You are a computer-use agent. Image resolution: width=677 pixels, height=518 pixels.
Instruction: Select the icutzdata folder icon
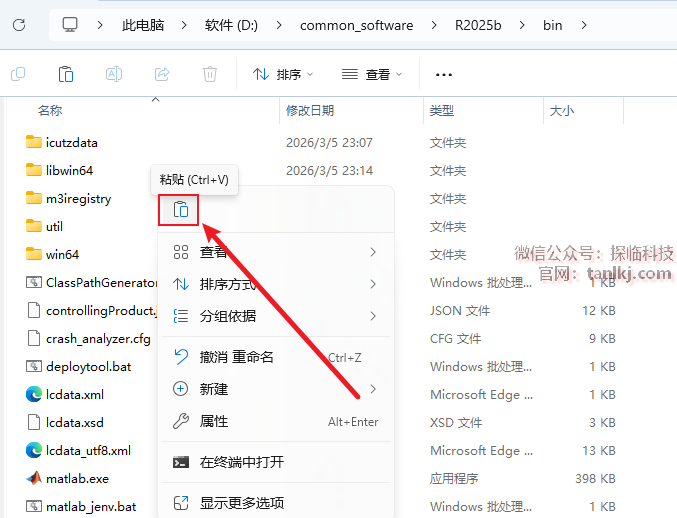34,142
